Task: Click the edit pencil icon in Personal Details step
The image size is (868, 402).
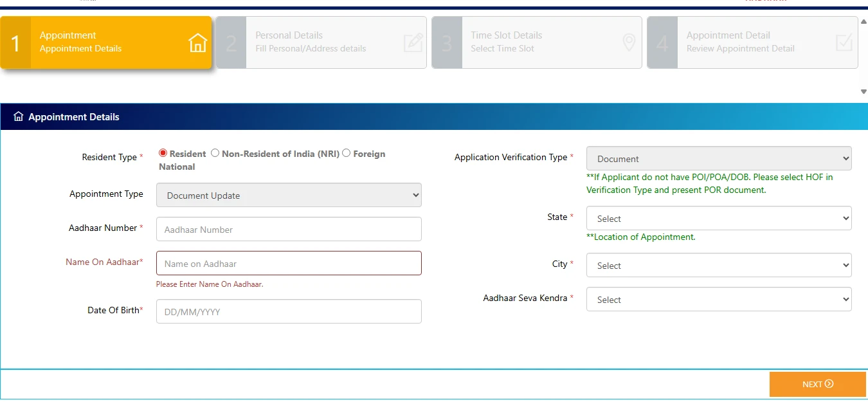Action: pos(413,42)
